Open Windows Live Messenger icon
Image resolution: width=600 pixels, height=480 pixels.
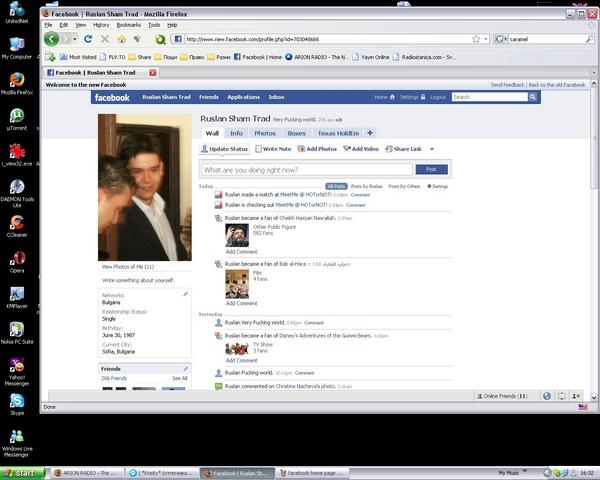[17, 443]
